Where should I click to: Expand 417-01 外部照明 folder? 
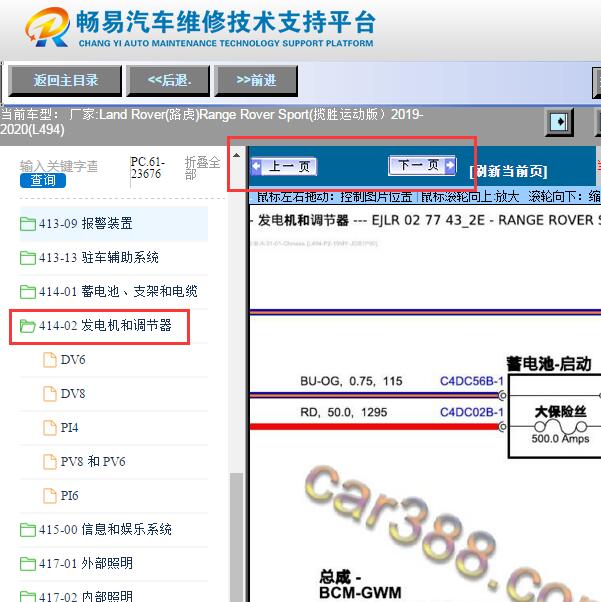114,563
